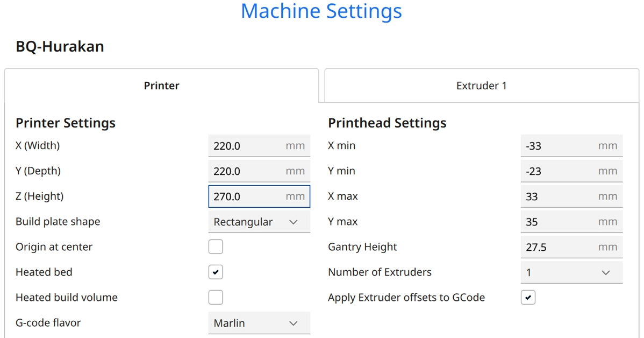Viewport: 644px width, 338px height.
Task: Open the Extruder 1 tab
Action: 481,86
